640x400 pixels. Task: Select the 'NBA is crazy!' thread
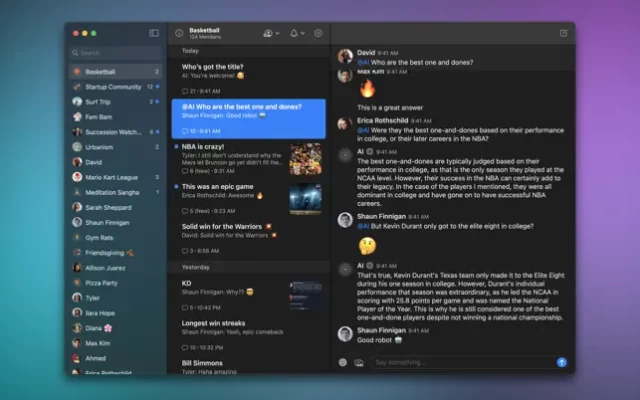coord(228,155)
